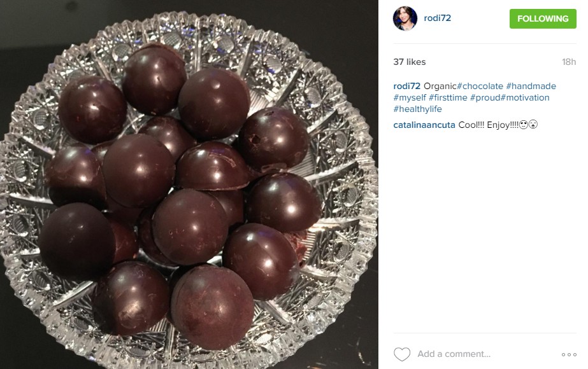Open the three-dot more options menu
This screenshot has width=588, height=369.
pyautogui.click(x=569, y=354)
